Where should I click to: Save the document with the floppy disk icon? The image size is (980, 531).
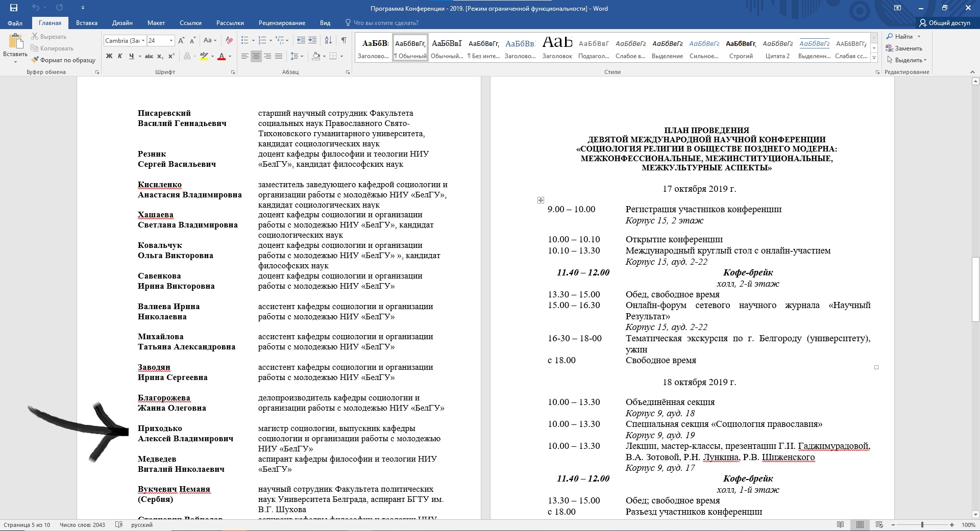click(x=14, y=8)
